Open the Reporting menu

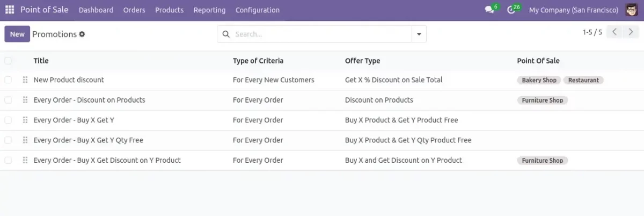[x=209, y=10]
